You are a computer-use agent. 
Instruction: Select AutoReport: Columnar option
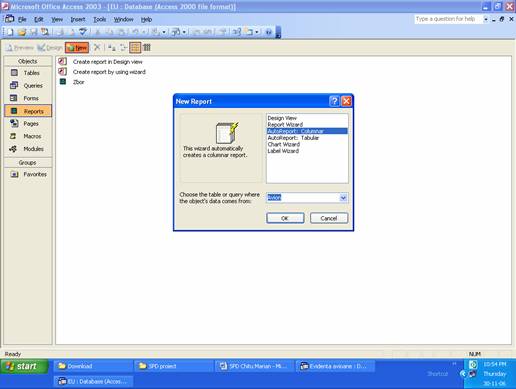tap(307, 131)
